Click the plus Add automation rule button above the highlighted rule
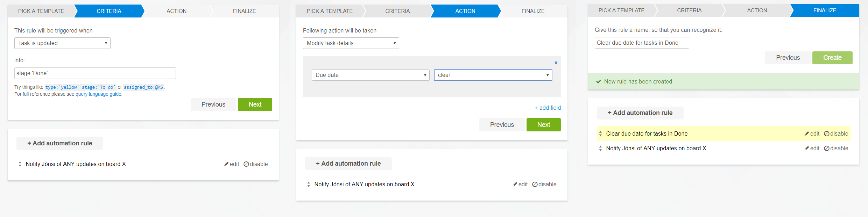Viewport: 868px width, 217px height. [640, 113]
